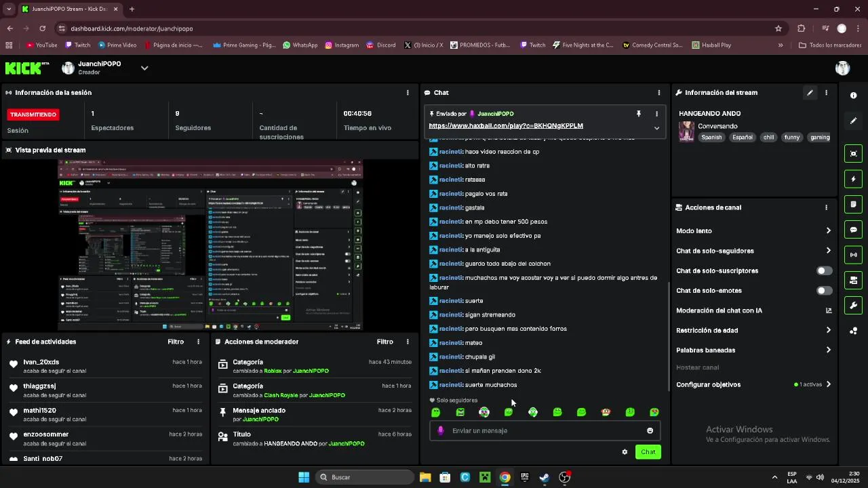Click the Spanish tag
Viewport: 868px width, 488px height.
click(711, 138)
